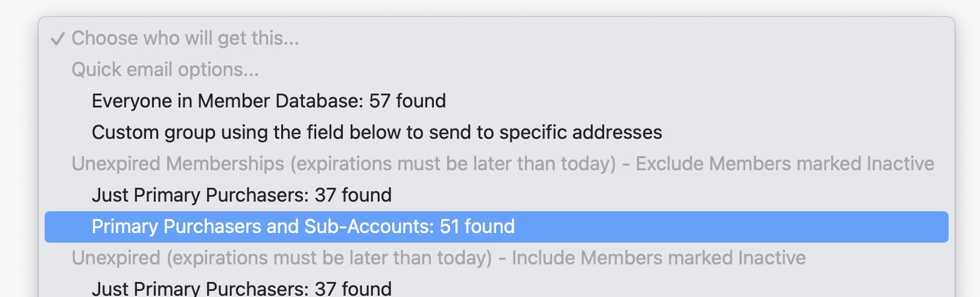The image size is (980, 297).
Task: Click the "Quick email options..." header
Action: [x=165, y=69]
